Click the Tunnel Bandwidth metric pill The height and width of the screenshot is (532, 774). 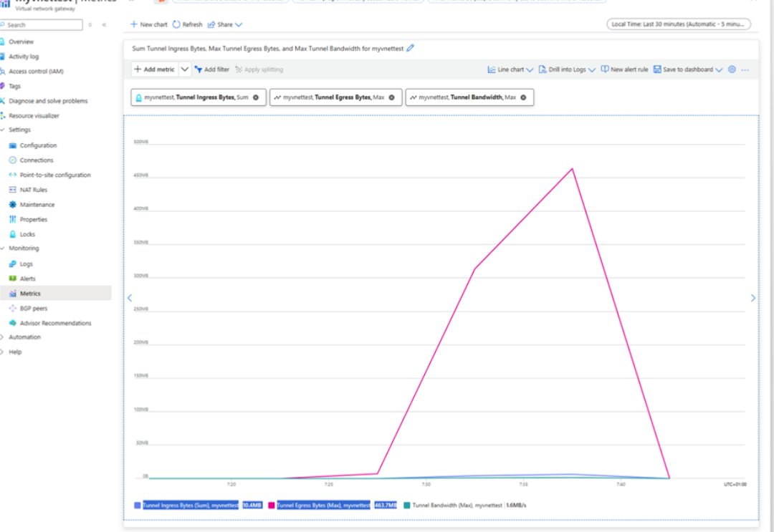[469, 97]
